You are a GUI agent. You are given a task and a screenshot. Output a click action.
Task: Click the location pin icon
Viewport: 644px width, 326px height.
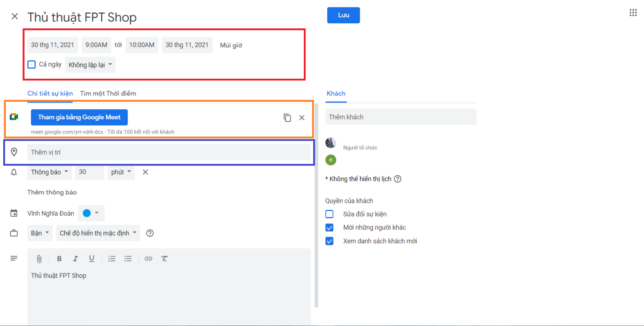click(x=14, y=152)
